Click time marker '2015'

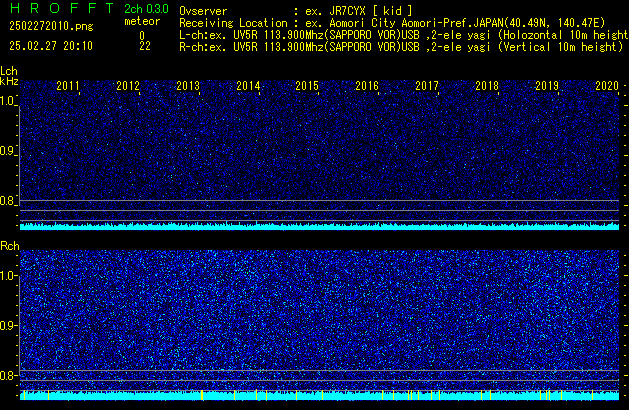pos(307,86)
